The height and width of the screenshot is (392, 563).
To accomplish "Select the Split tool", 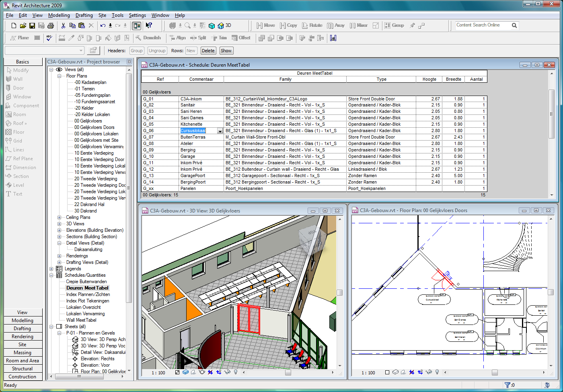I will 198,38.
